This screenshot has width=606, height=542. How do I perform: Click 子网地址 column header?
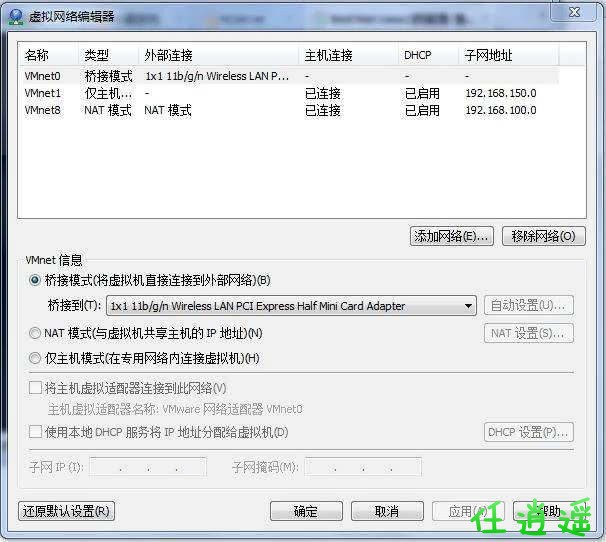(x=508, y=55)
